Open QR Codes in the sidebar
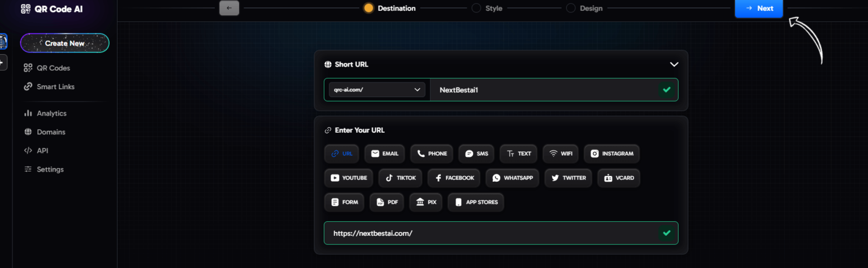Image resolution: width=868 pixels, height=268 pixels. (x=47, y=68)
